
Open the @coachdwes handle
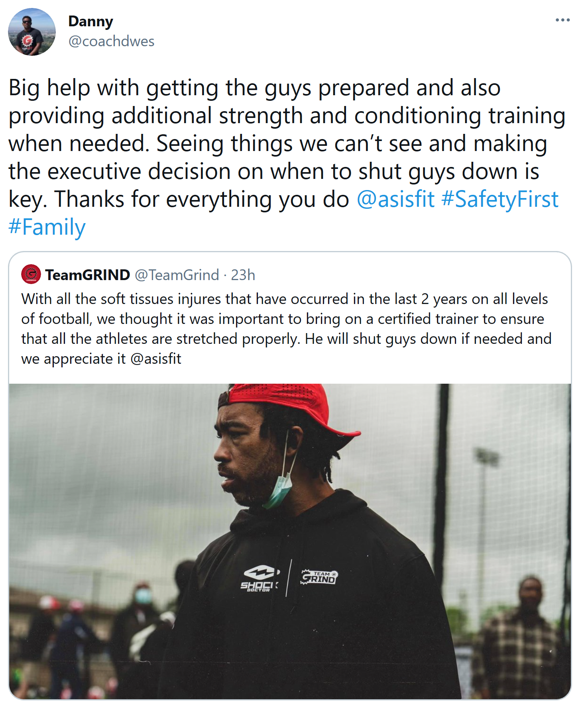pos(111,41)
